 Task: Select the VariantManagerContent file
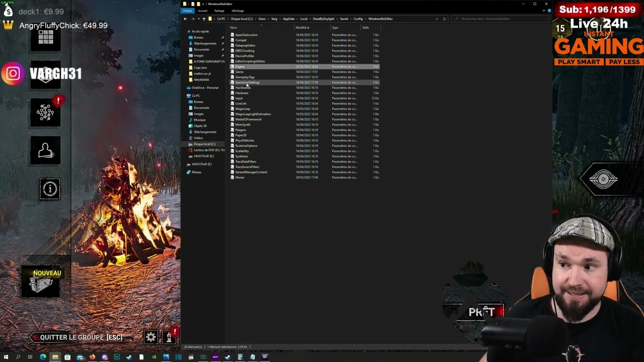[251, 172]
